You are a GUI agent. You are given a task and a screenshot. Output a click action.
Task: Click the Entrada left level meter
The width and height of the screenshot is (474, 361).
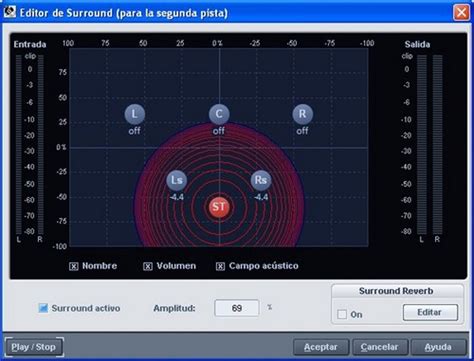pyautogui.click(x=19, y=145)
